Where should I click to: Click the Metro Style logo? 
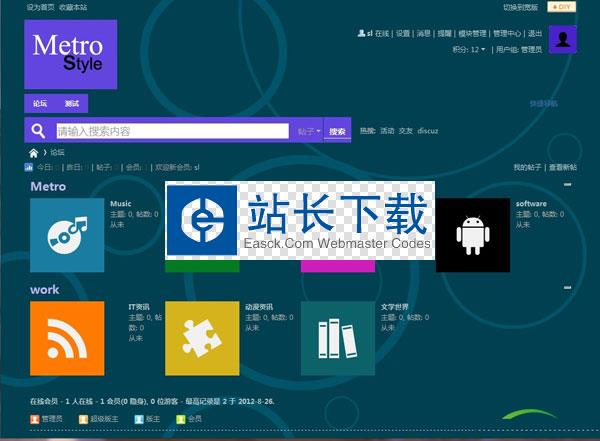pyautogui.click(x=70, y=54)
